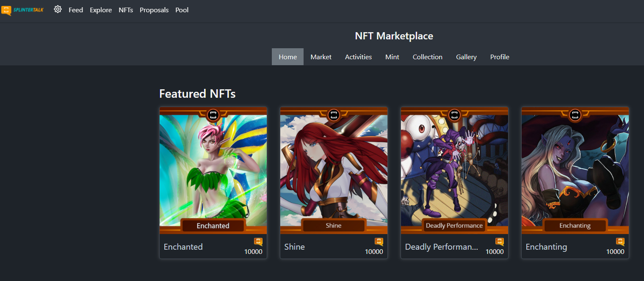Screen dimensions: 644x281
Task: Switch to the Market tab
Action: 321,57
